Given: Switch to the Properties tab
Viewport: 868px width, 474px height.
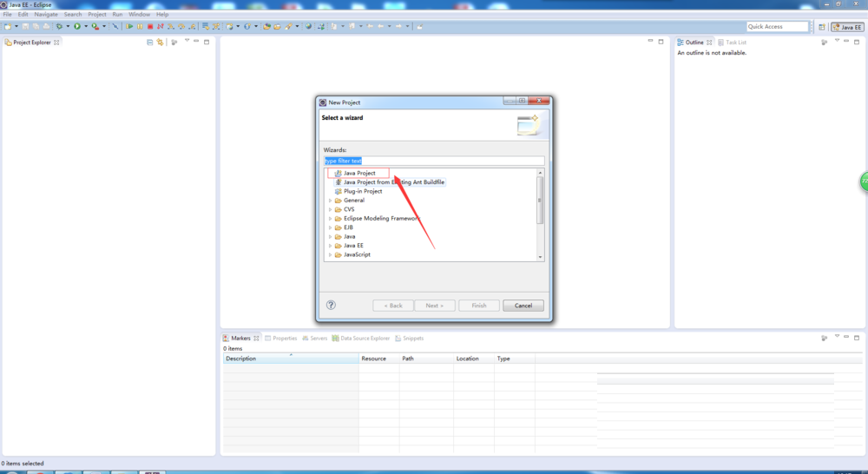Looking at the screenshot, I should pos(280,339).
